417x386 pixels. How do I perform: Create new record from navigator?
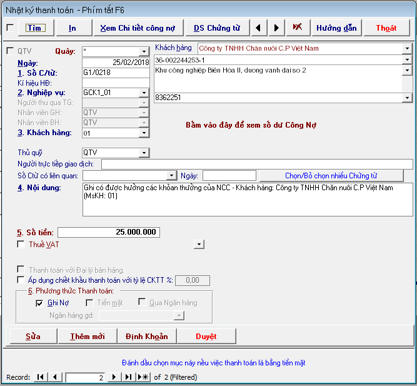(x=143, y=377)
